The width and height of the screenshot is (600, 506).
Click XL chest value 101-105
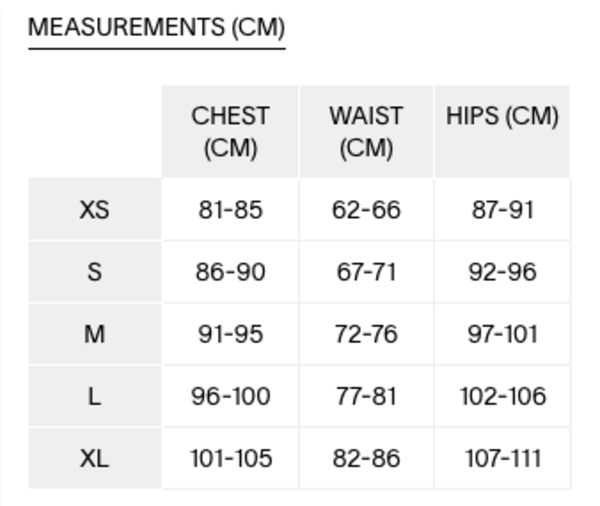coord(230,458)
